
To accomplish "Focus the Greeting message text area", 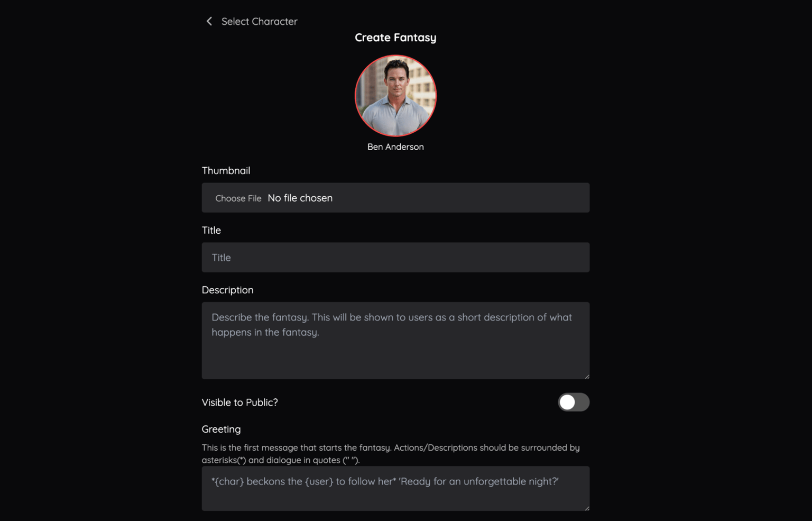I will tap(395, 488).
